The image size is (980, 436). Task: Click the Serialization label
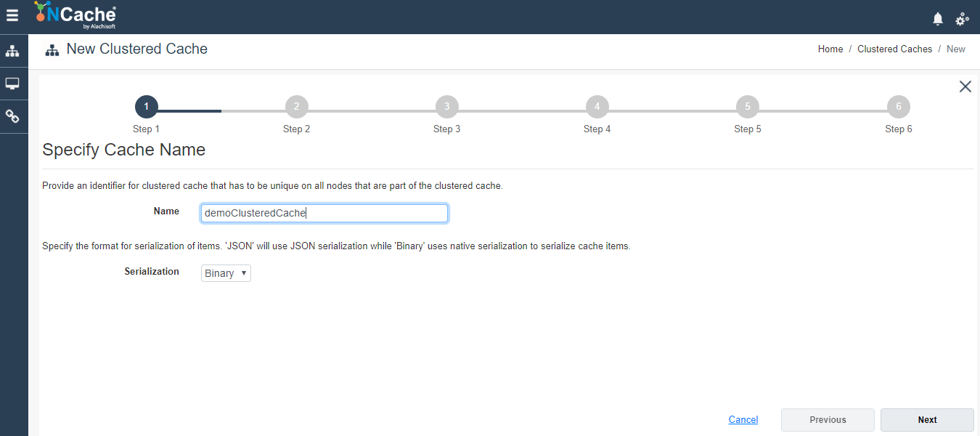click(152, 272)
